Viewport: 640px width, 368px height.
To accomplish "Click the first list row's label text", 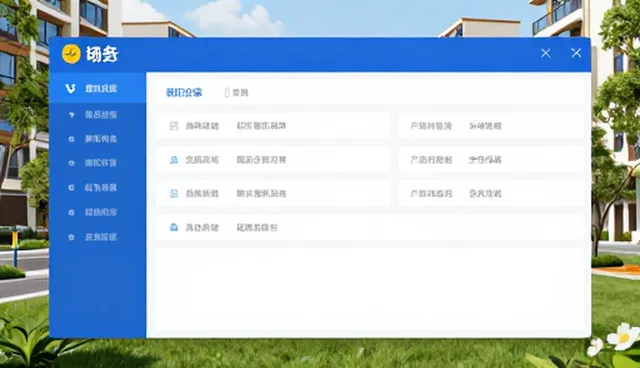I will click(x=202, y=126).
